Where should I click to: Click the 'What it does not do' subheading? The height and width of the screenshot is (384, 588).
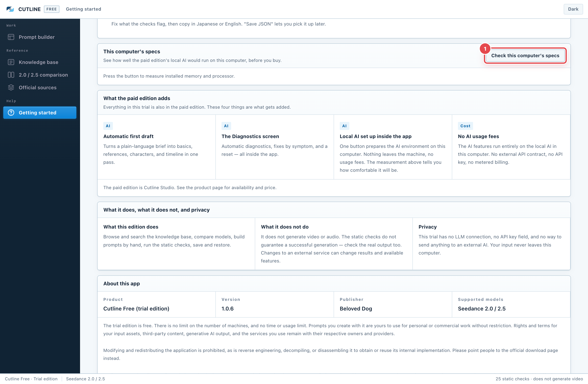click(285, 227)
